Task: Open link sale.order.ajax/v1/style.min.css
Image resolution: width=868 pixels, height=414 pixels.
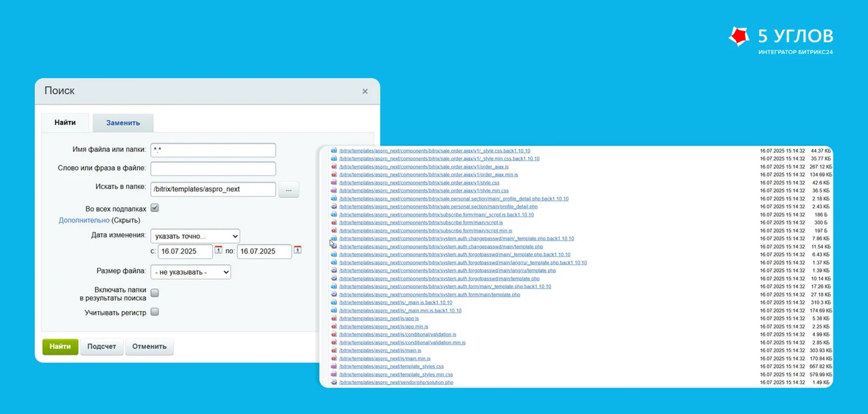Action: coord(424,191)
